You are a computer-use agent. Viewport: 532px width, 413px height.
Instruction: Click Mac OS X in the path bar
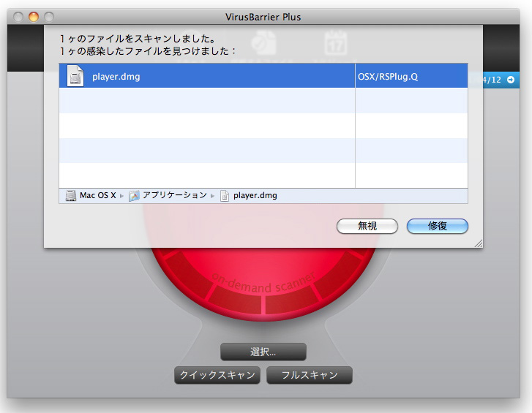98,195
